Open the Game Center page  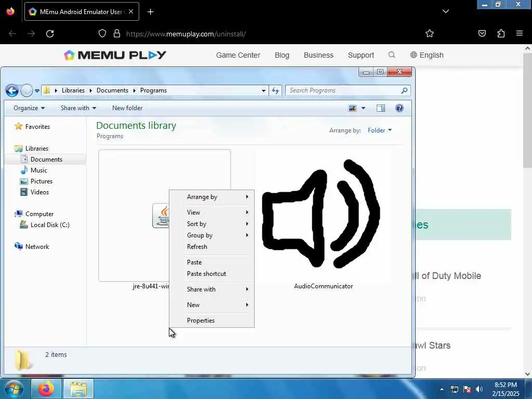(x=238, y=55)
